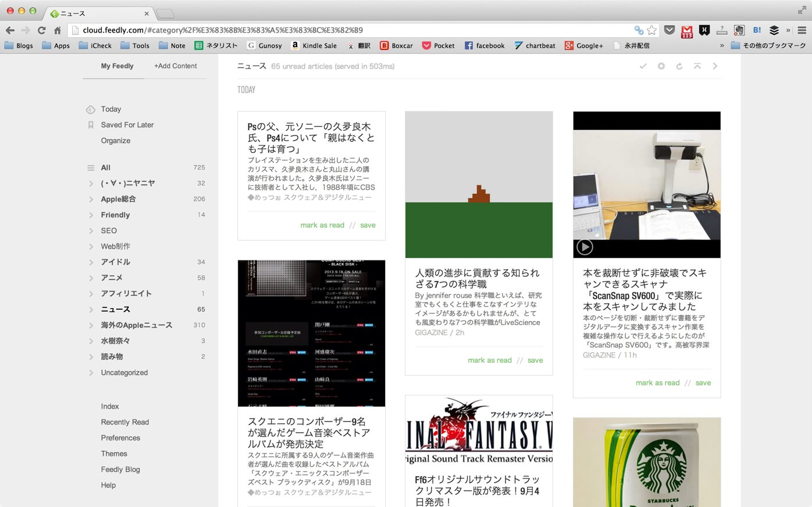The width and height of the screenshot is (812, 507).
Task: Save the 7つの科学職 article
Action: coord(535,360)
